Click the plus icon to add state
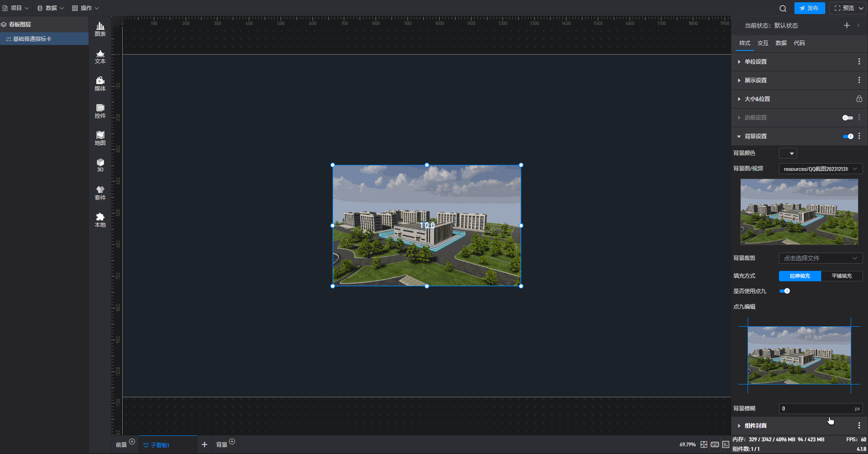The width and height of the screenshot is (868, 454). coord(847,25)
